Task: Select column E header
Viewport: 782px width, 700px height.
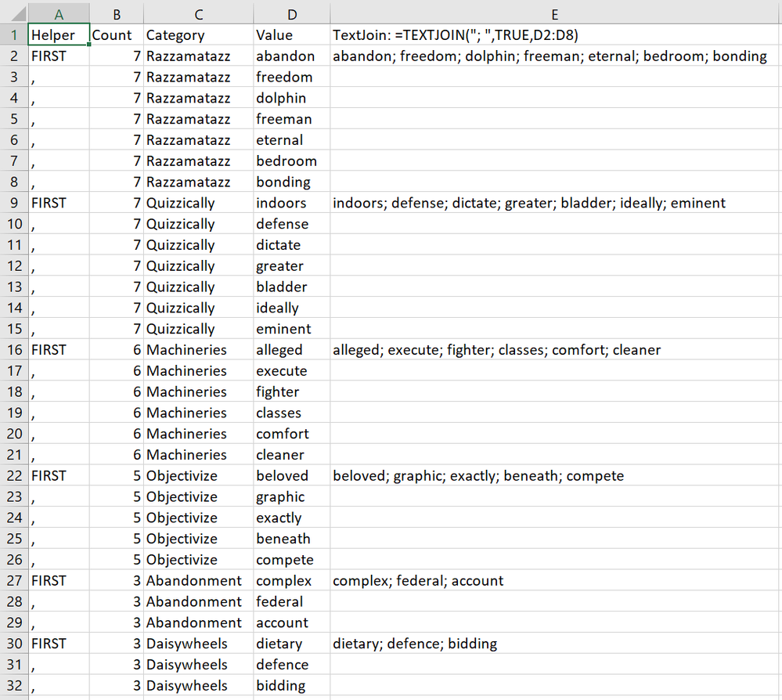Action: (554, 14)
